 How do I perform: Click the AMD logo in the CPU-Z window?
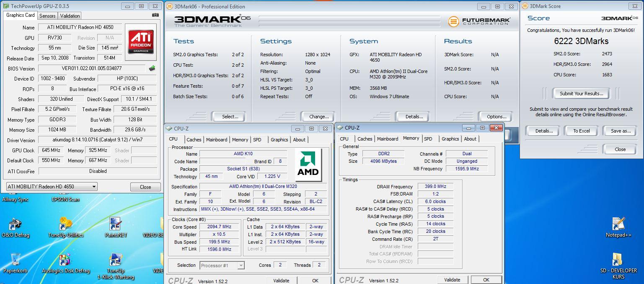308,164
